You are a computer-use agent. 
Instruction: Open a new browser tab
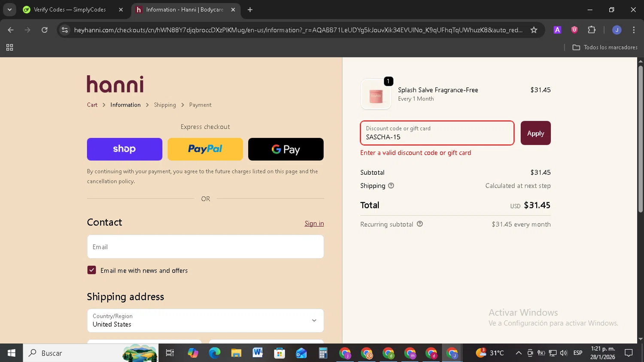click(x=250, y=9)
